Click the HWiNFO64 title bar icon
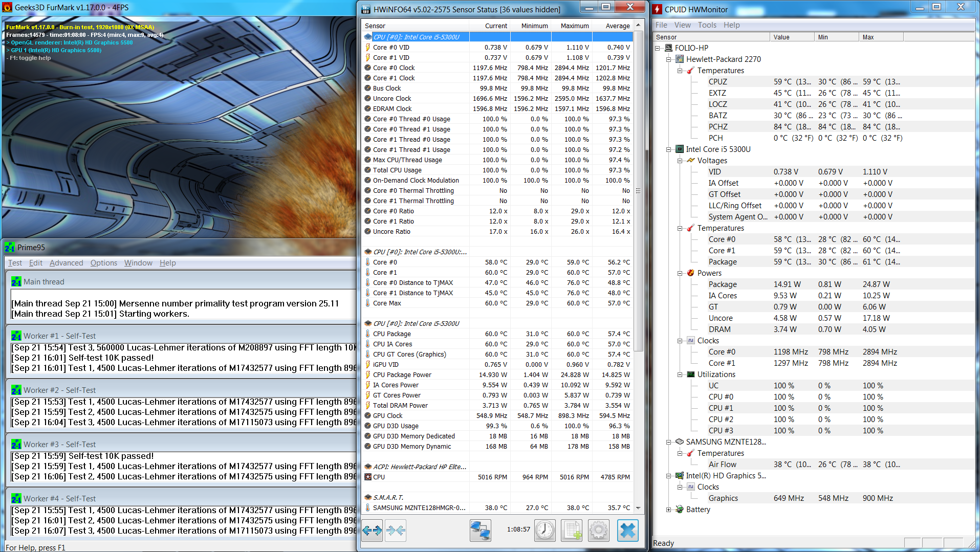This screenshot has height=552, width=980. [366, 9]
